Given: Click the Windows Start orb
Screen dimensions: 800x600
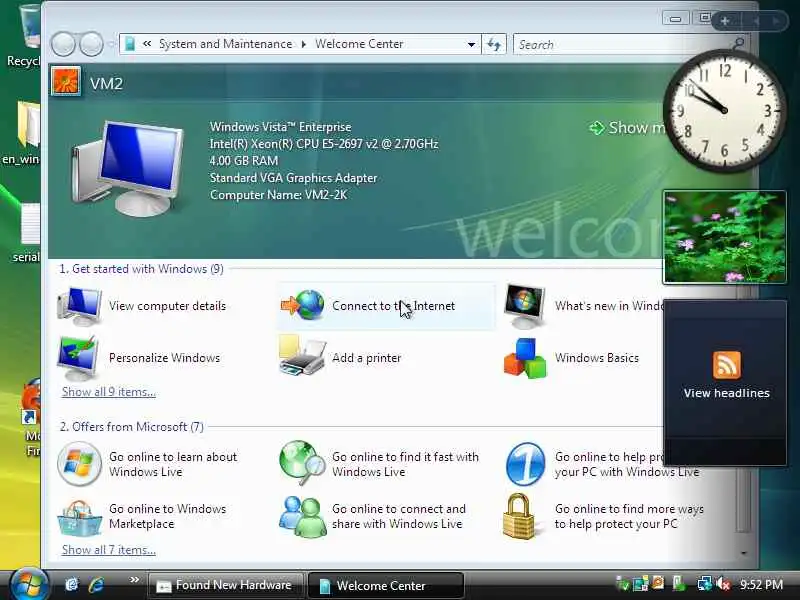Looking at the screenshot, I should pos(29,584).
